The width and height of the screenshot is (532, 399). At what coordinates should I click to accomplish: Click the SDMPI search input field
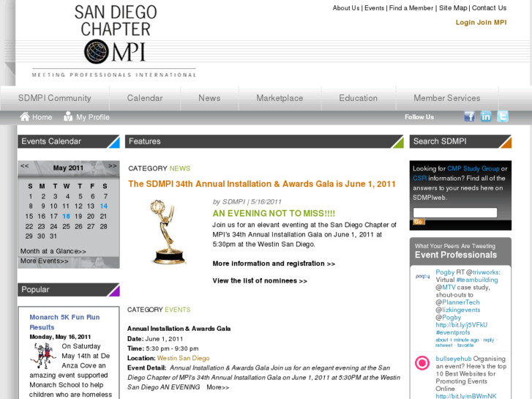tap(455, 212)
